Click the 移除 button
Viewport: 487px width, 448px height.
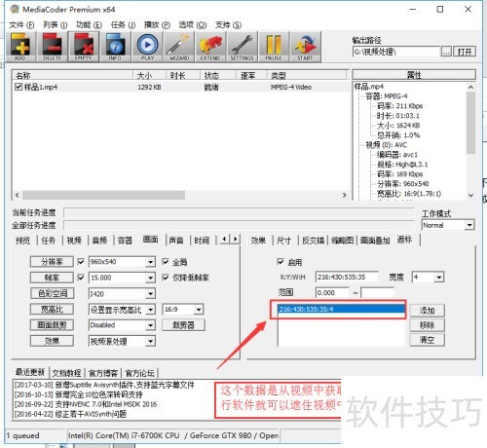(427, 325)
